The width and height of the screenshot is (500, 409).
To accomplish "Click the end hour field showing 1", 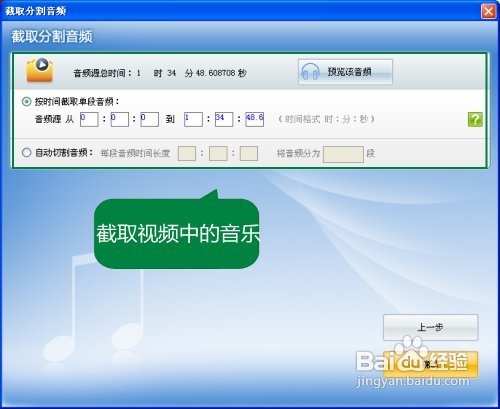I will coord(193,119).
